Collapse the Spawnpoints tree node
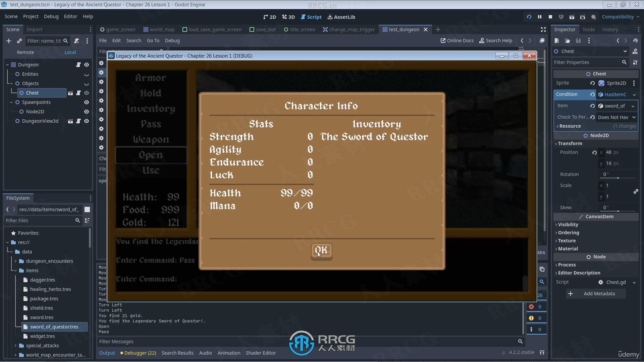Screen dimensions: 644x362 click(11, 102)
